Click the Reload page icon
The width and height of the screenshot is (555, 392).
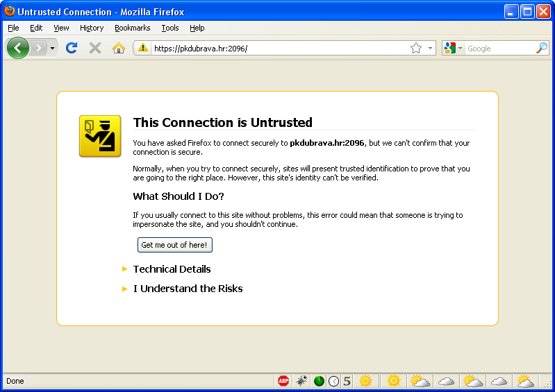pyautogui.click(x=71, y=48)
